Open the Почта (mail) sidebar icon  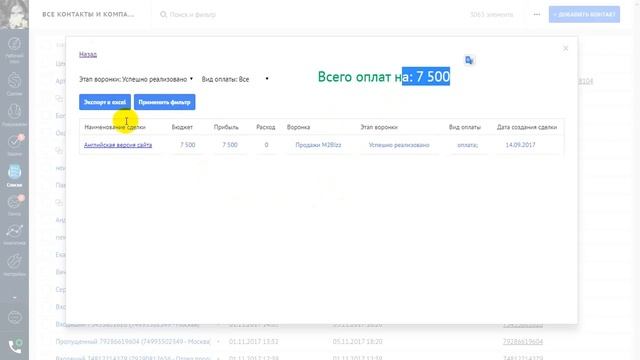pyautogui.click(x=14, y=205)
